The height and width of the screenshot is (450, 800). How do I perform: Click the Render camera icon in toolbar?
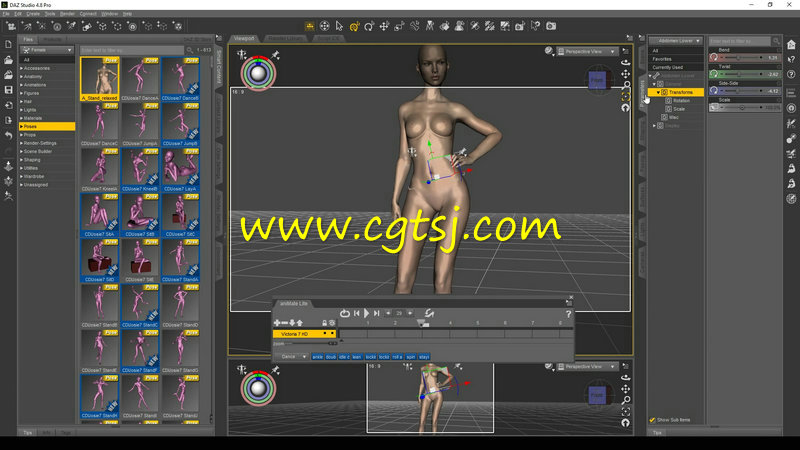pos(551,26)
